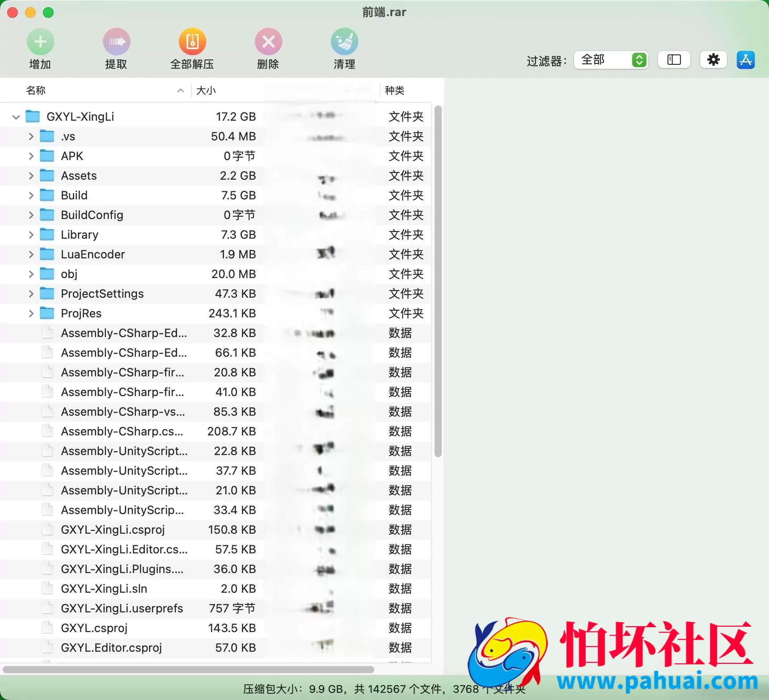Select the 32.8 KB Assembly-CSharp-Ed... row
The width and height of the screenshot is (769, 700).
[215, 333]
